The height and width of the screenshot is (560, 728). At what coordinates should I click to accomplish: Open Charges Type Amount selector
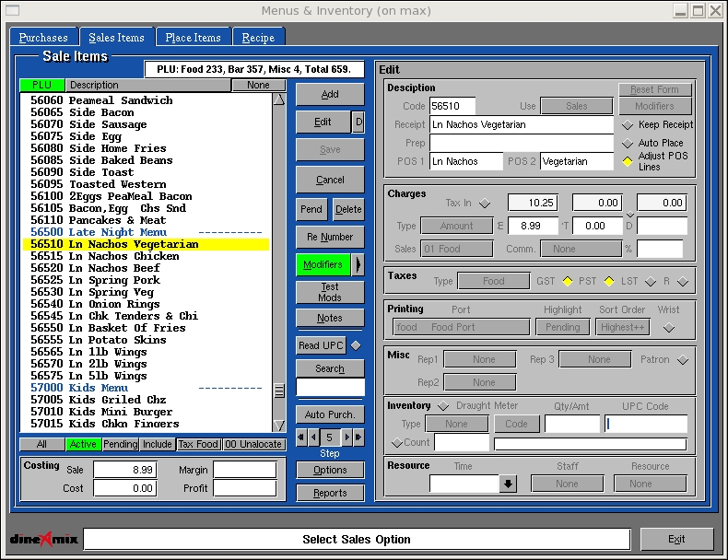(456, 226)
